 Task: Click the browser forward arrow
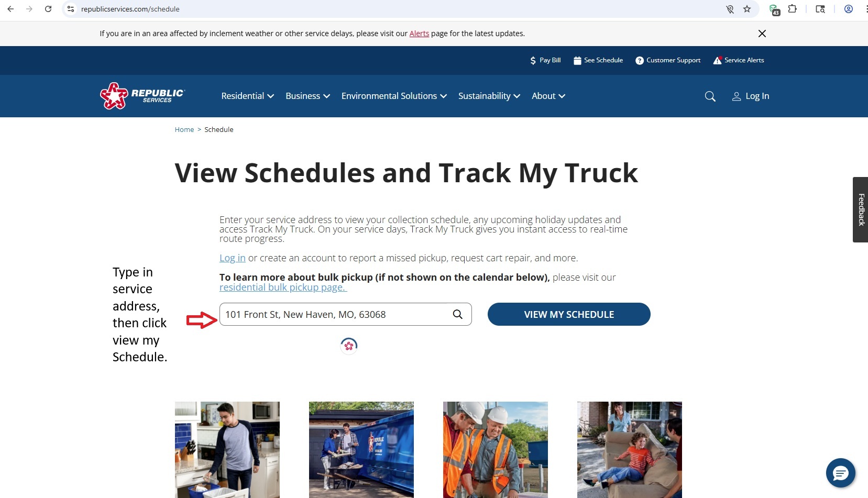tap(29, 9)
